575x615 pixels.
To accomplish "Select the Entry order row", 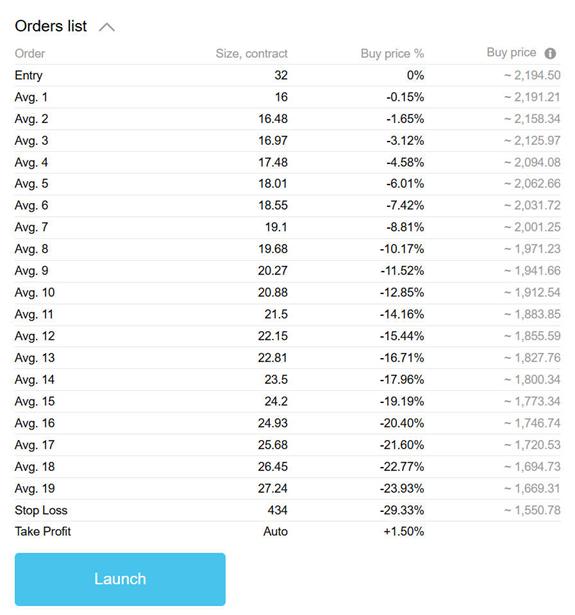I will [288, 75].
